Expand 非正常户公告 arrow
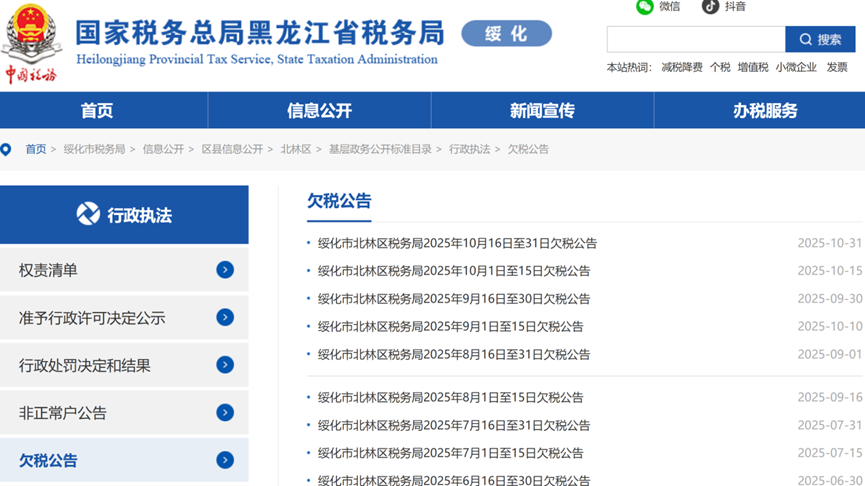Screen dimensions: 865x486 click(x=225, y=413)
